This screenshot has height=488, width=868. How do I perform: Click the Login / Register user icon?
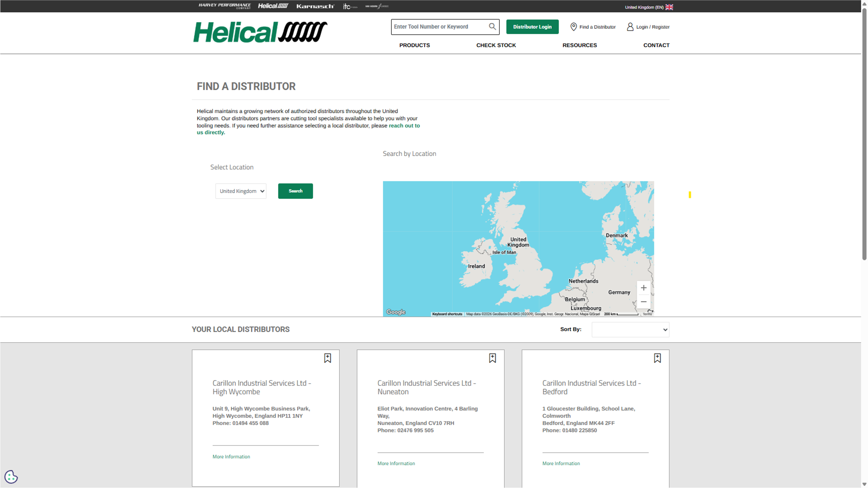pyautogui.click(x=630, y=27)
